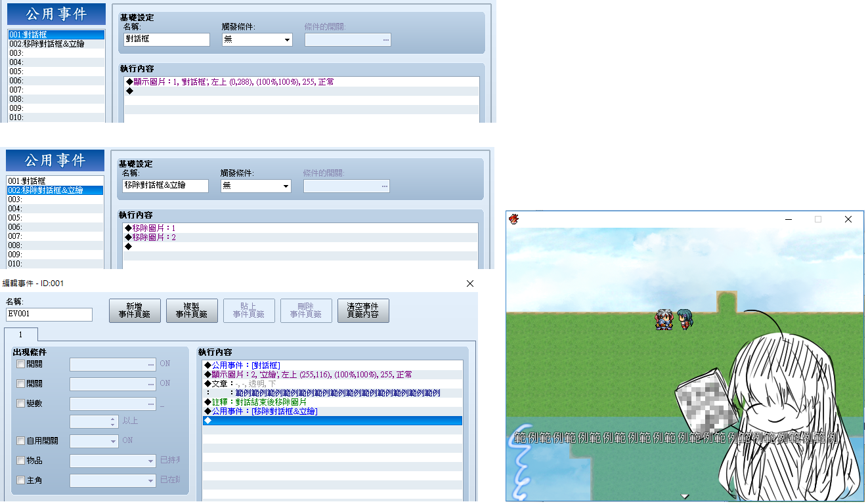The image size is (868, 504).
Task: Select the 註釋：對話結束後移除圖片 command line
Action: [x=333, y=402]
